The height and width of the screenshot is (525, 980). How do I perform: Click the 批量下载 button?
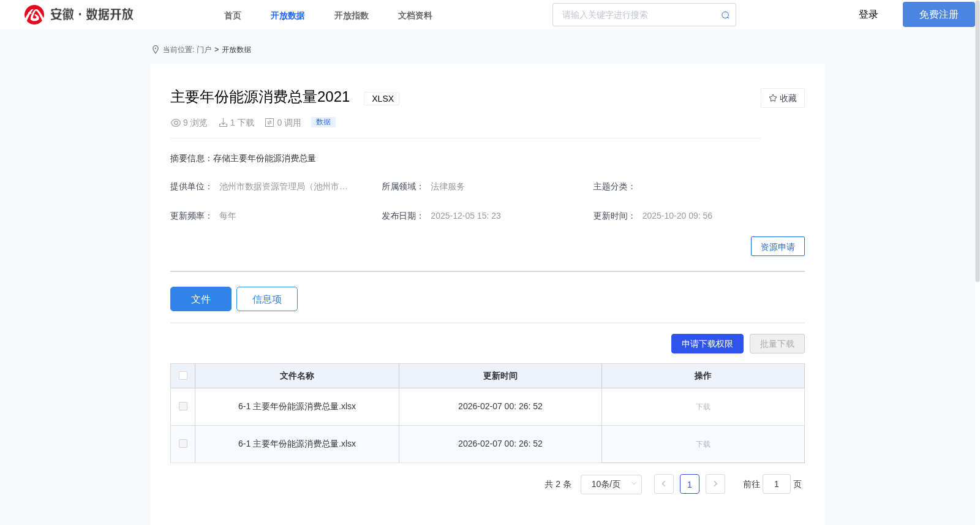tap(777, 344)
